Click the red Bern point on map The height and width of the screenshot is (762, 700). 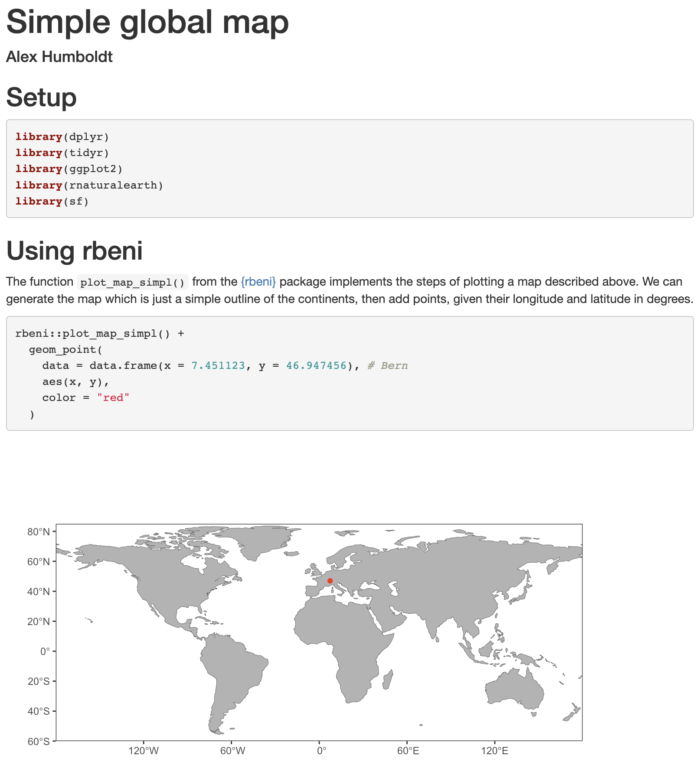330,581
